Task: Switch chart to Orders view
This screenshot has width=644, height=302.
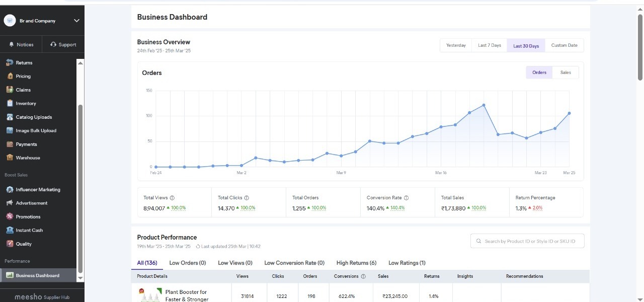Action: click(x=539, y=72)
